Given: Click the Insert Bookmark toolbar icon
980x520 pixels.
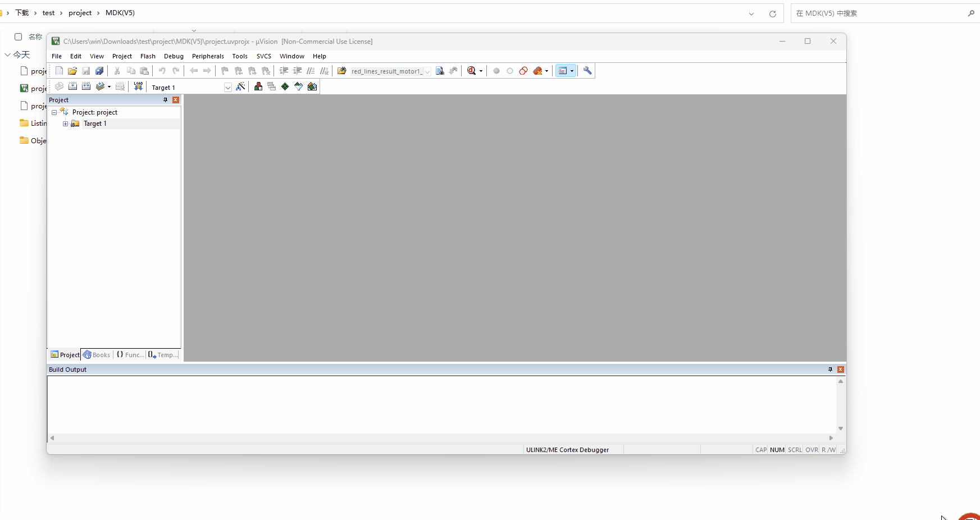Looking at the screenshot, I should click(x=224, y=71).
